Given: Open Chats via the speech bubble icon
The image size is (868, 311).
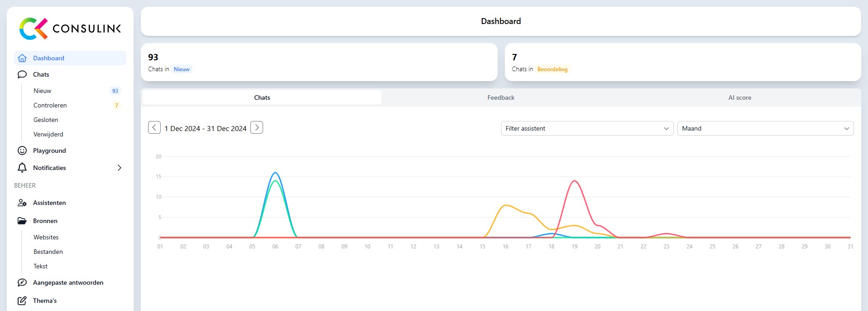Looking at the screenshot, I should click(x=22, y=74).
